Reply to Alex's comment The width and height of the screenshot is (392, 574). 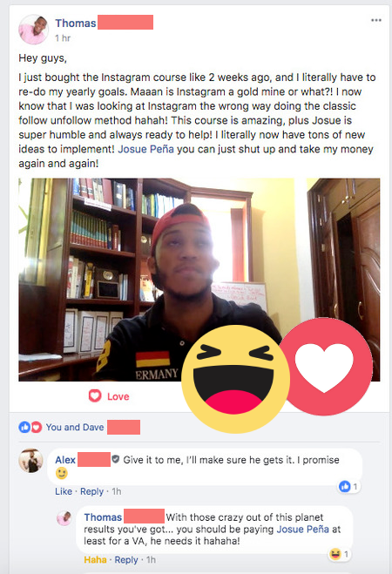(x=91, y=491)
